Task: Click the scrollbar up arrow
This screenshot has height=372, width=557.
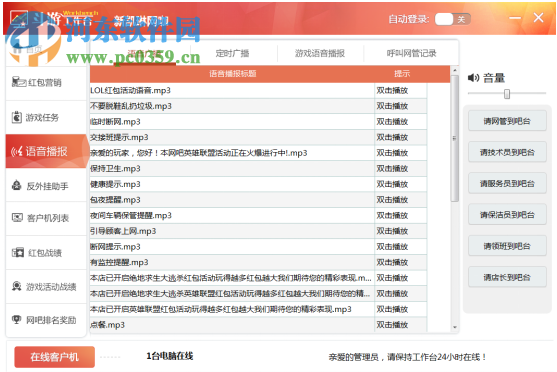Action: (x=455, y=70)
